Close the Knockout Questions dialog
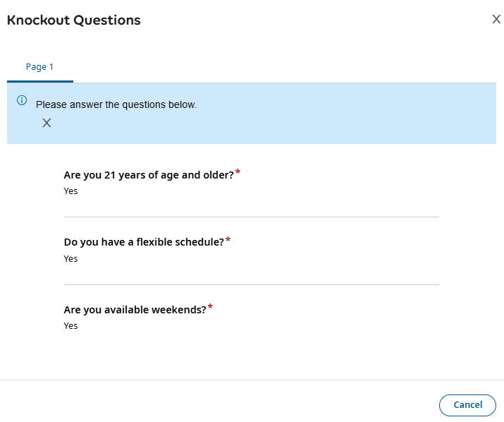Image resolution: width=504 pixels, height=422 pixels. (496, 20)
